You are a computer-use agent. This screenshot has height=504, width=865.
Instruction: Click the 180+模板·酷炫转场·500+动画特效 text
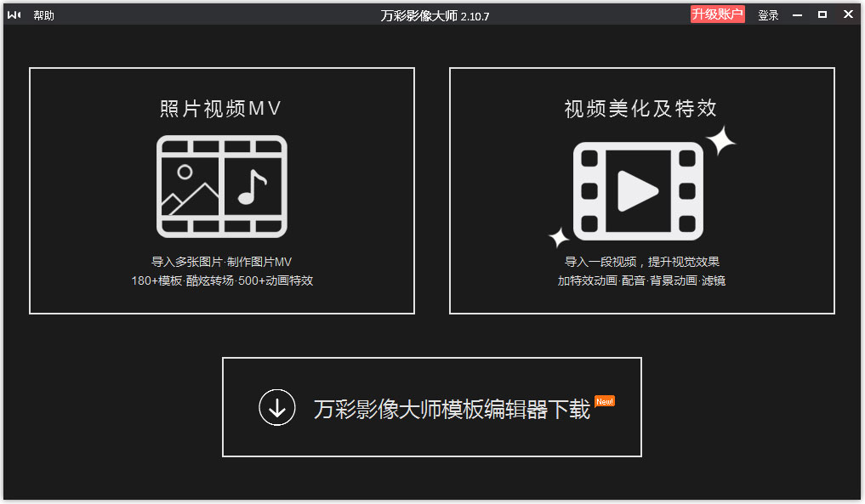pos(222,280)
